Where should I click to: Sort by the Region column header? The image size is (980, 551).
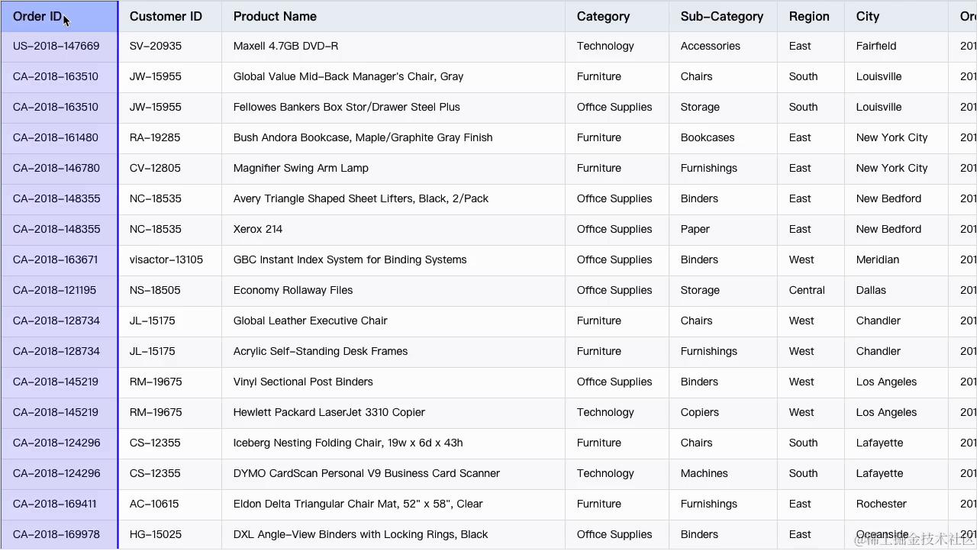[809, 16]
